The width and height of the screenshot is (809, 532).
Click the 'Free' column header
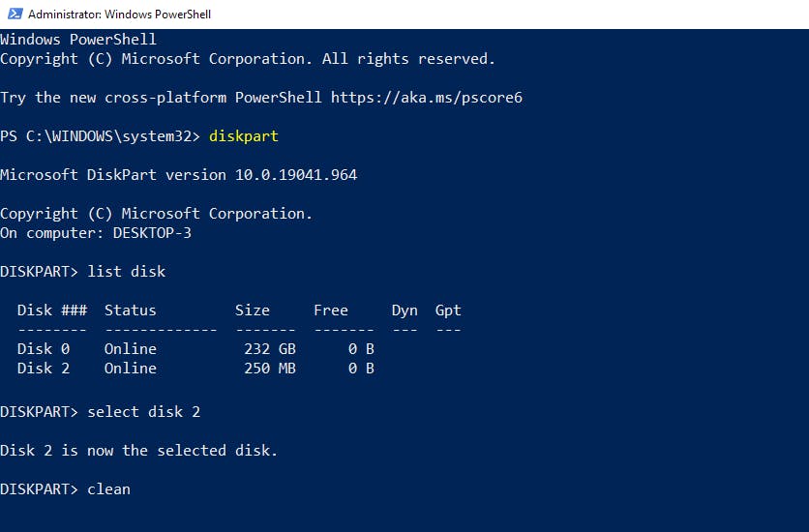[331, 310]
